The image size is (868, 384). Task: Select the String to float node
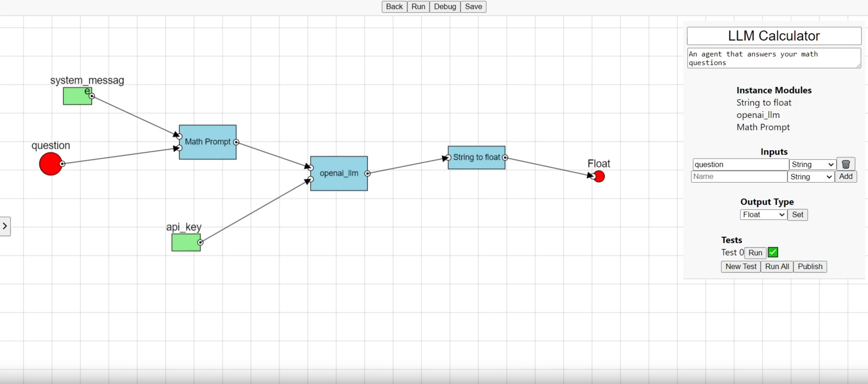point(476,157)
